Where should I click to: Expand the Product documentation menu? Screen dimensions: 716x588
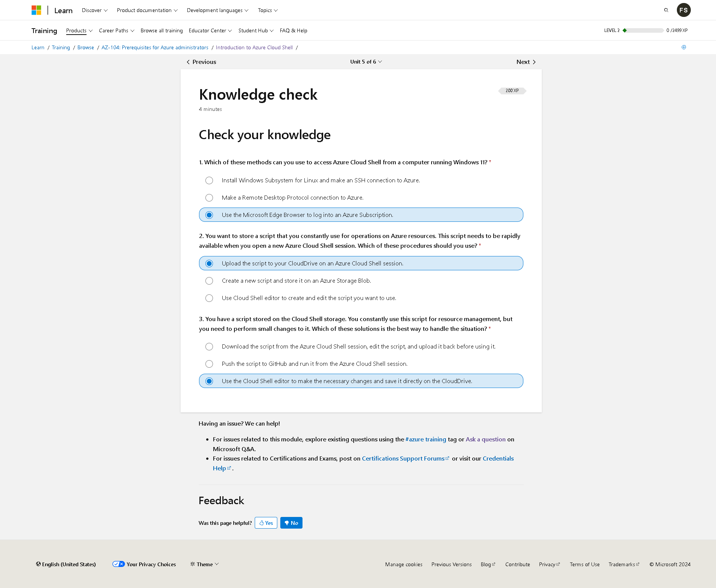coord(147,10)
